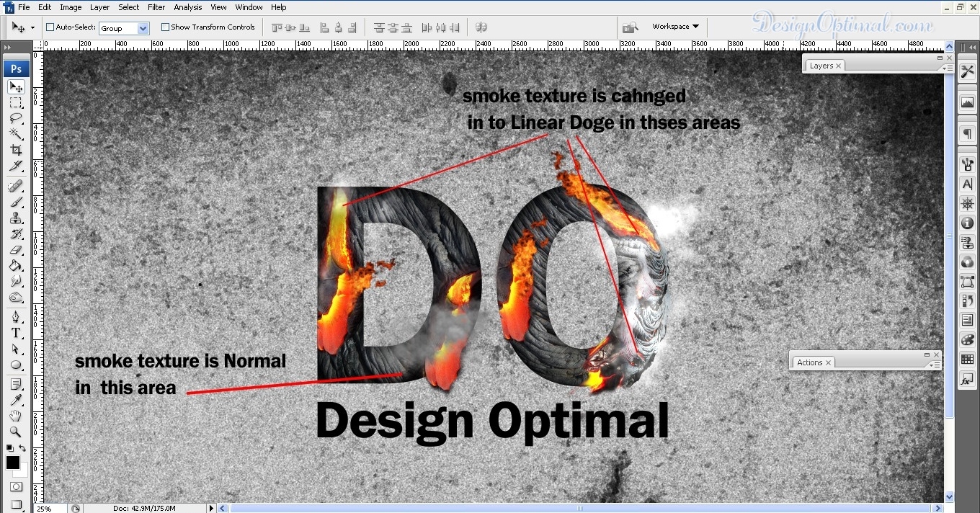
Task: Click the 25% zoom level field
Action: pos(50,508)
